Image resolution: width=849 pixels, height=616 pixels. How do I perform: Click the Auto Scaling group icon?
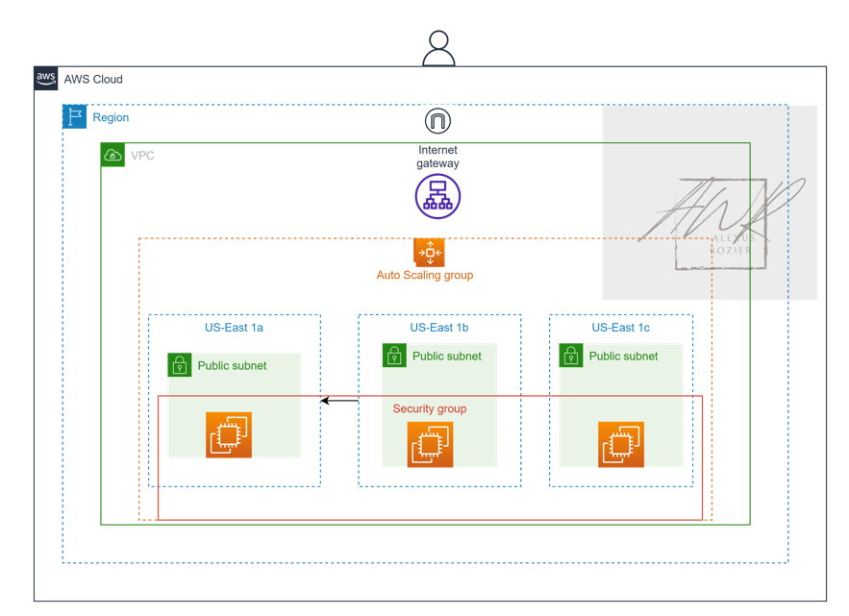428,253
